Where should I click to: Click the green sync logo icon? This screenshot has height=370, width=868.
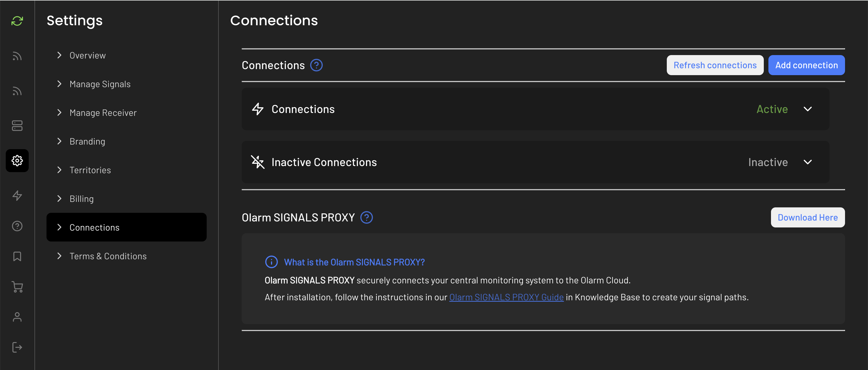(x=17, y=21)
